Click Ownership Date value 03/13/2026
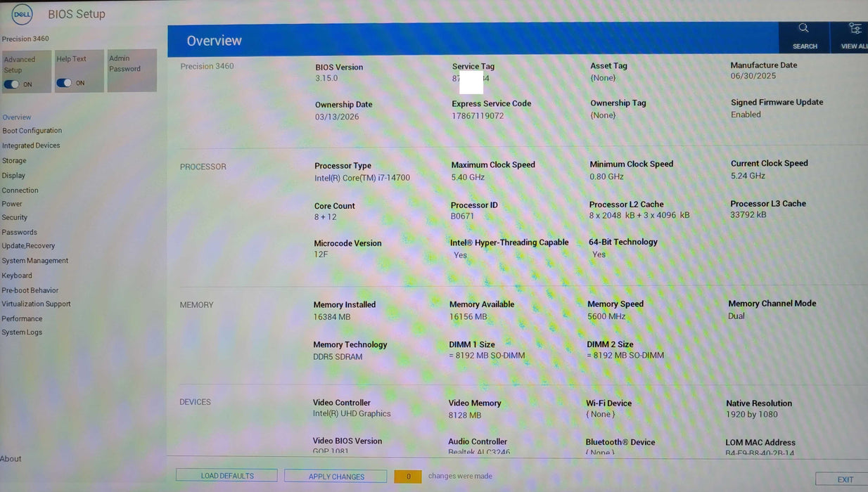The image size is (868, 492). [337, 117]
